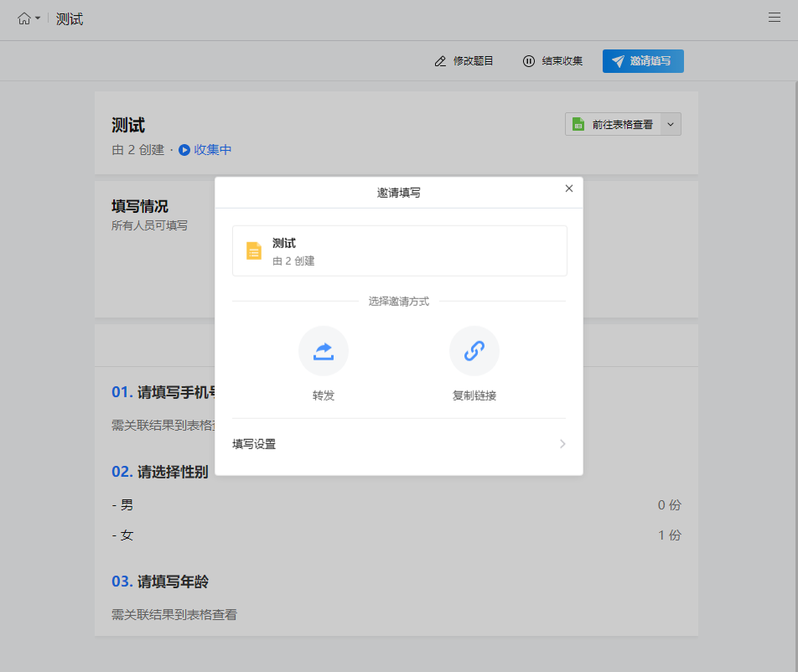Click the 复制链接 link icon
The image size is (798, 672).
click(x=474, y=351)
